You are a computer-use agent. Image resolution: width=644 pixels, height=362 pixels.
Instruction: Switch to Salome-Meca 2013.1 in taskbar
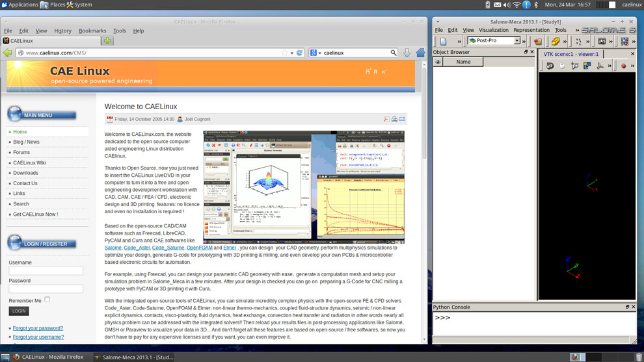coord(134,357)
